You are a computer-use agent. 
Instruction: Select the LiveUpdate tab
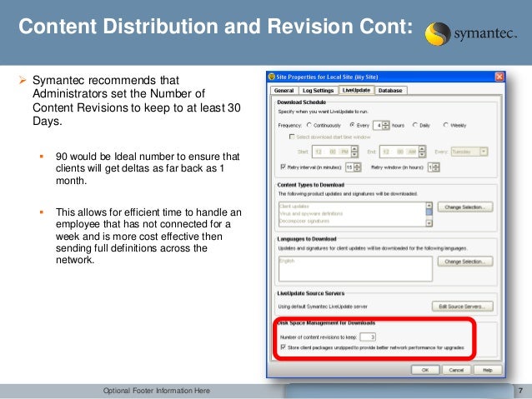tap(356, 90)
